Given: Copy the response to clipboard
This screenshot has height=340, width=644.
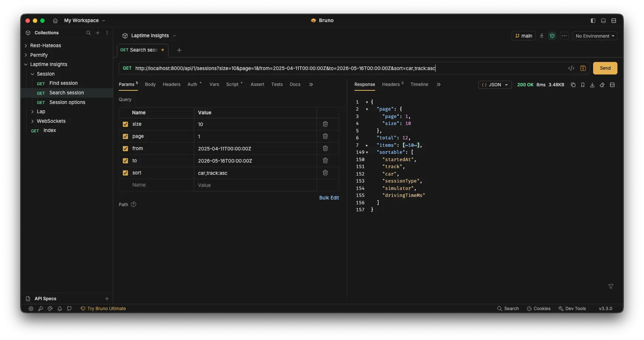Looking at the screenshot, I should [x=573, y=85].
